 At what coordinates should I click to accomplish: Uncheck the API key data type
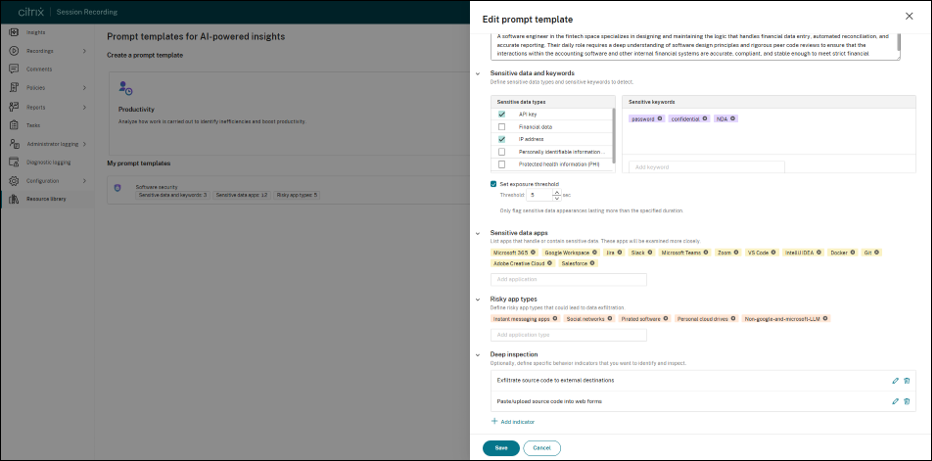[502, 114]
